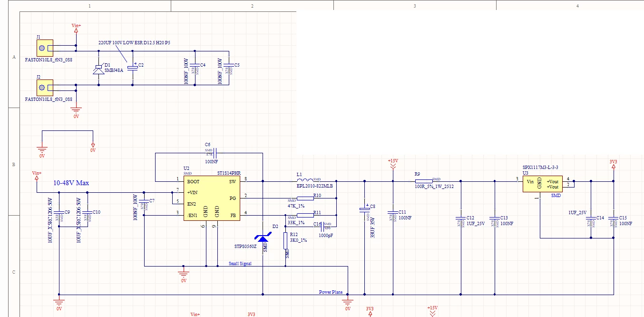This screenshot has width=644, height=317.
Task: Select capacitor C7 symbol
Action: pos(144,201)
